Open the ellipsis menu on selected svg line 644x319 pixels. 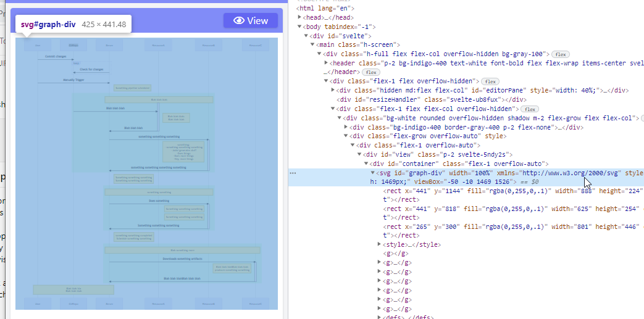[x=293, y=173]
